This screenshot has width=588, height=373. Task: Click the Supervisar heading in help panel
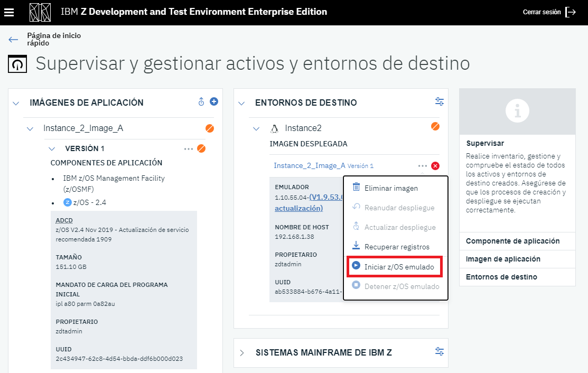(485, 143)
